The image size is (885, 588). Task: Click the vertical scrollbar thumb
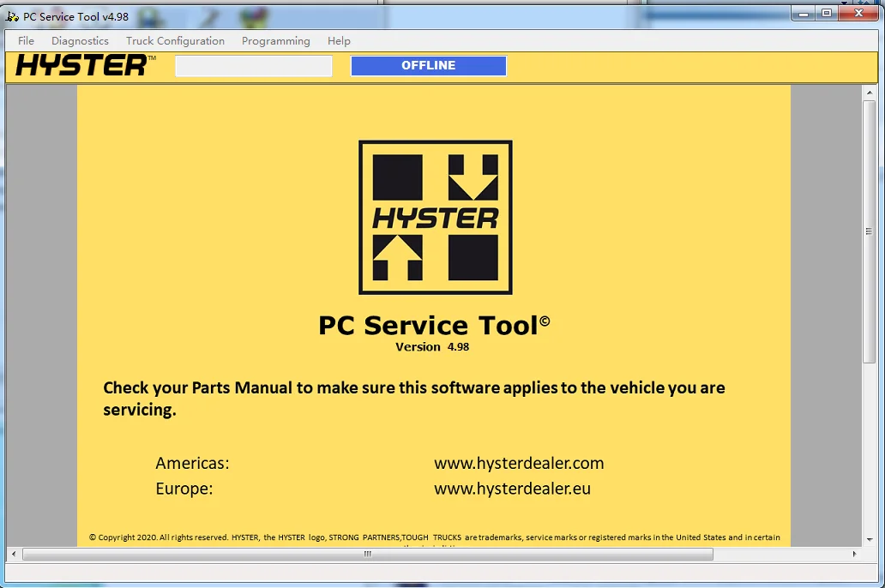870,231
